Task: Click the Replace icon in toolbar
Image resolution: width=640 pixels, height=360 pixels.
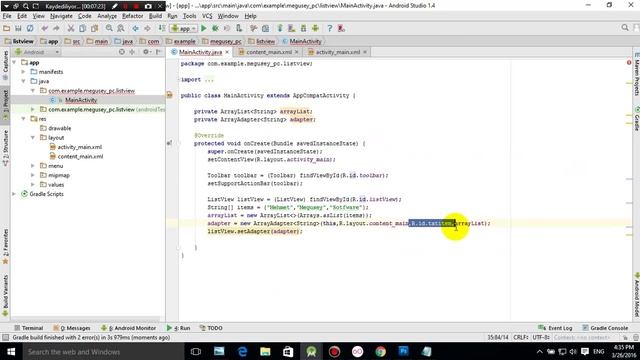Action: [x=121, y=28]
